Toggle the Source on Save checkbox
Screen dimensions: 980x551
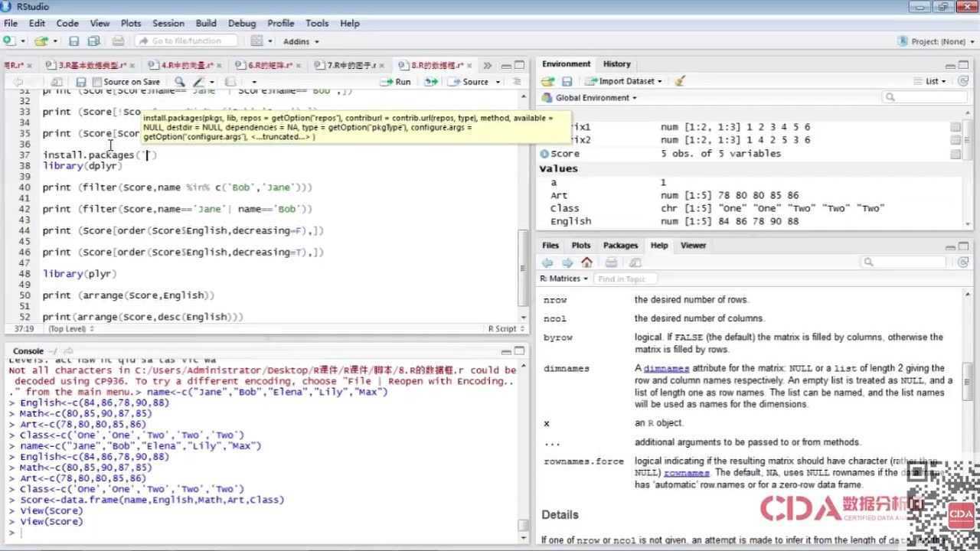click(x=97, y=82)
